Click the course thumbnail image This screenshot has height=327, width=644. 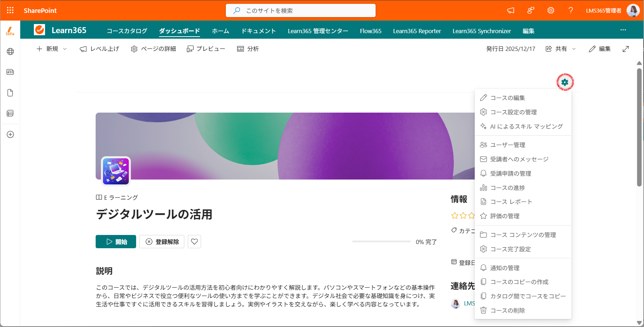(116, 171)
